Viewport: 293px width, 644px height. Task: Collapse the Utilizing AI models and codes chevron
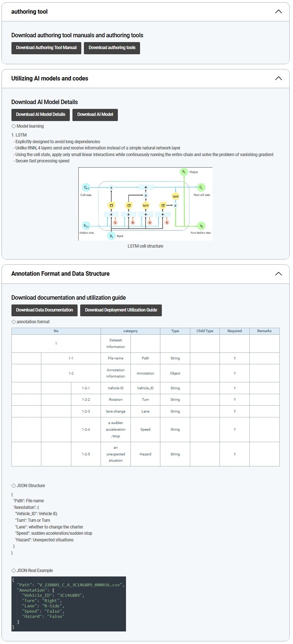[278, 79]
